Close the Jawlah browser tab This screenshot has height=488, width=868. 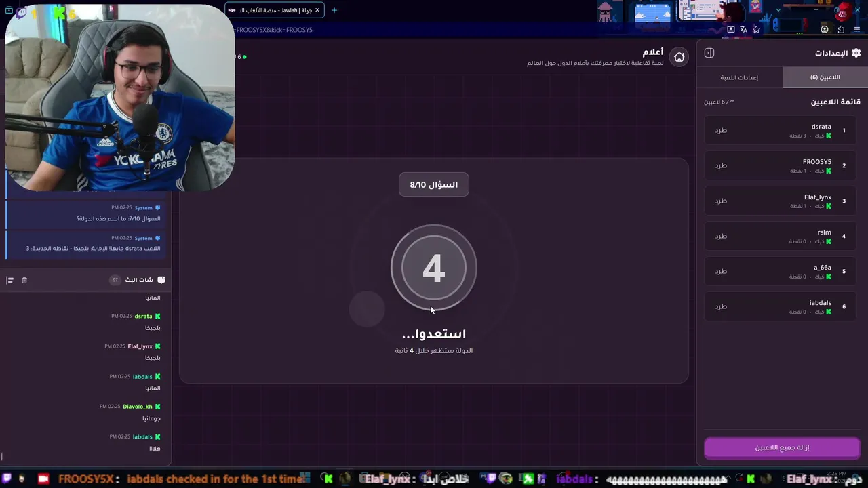pyautogui.click(x=317, y=10)
